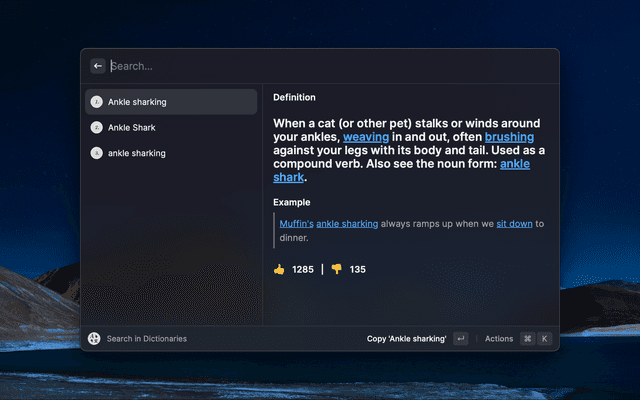Click the thumbs up emoji

pyautogui.click(x=279, y=269)
